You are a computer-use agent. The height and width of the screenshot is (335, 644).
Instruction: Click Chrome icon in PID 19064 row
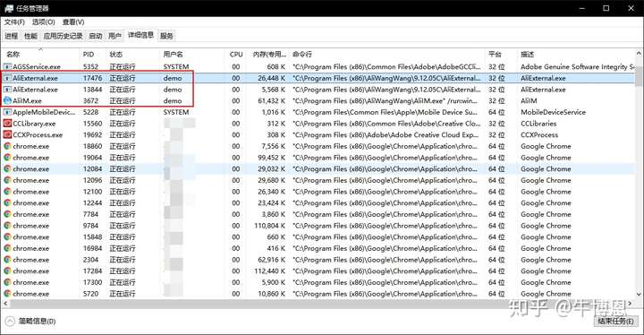[7, 158]
